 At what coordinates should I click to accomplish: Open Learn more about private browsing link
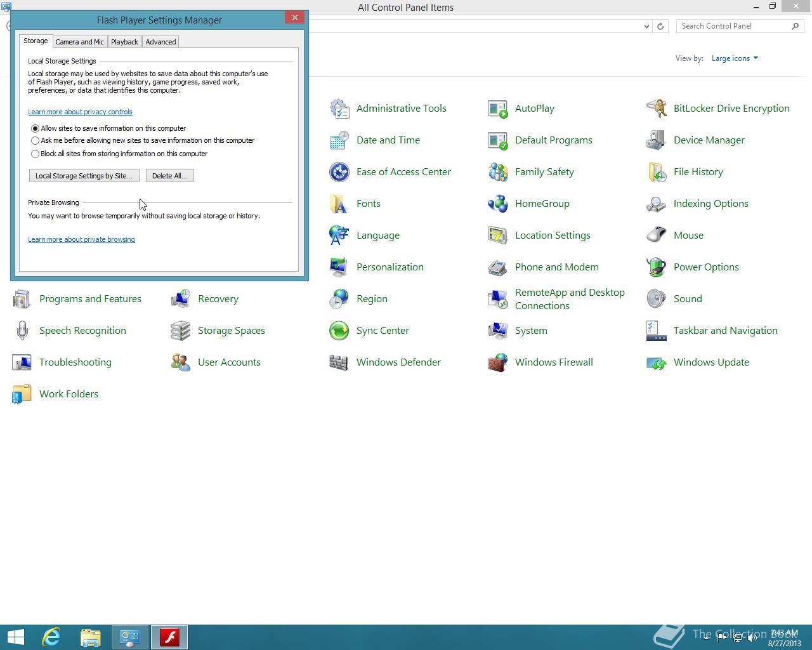(x=81, y=239)
